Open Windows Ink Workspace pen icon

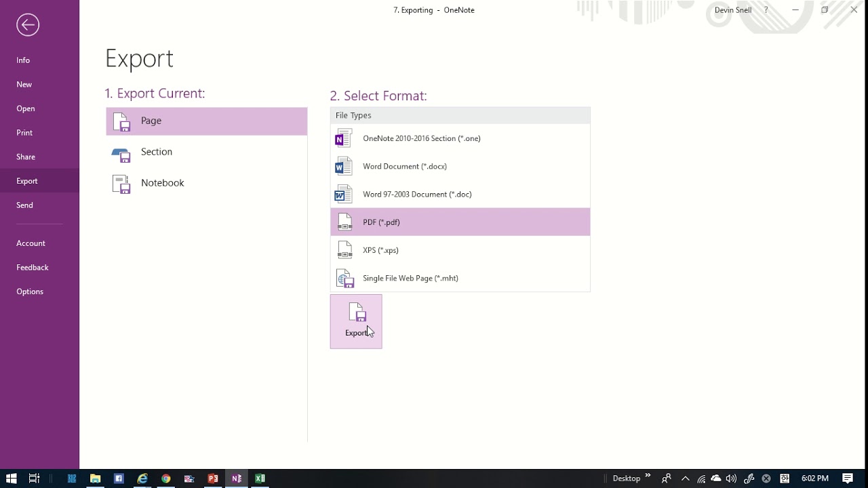(x=749, y=479)
